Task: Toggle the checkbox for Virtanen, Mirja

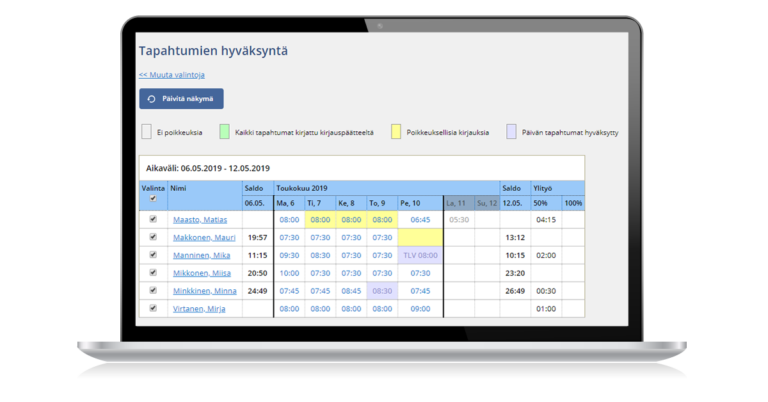Action: (153, 309)
